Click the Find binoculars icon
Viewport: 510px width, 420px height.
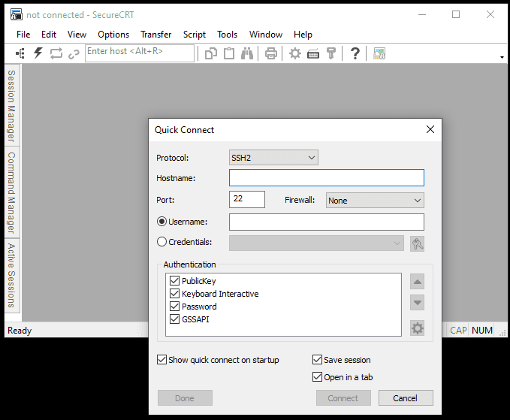[x=247, y=53]
